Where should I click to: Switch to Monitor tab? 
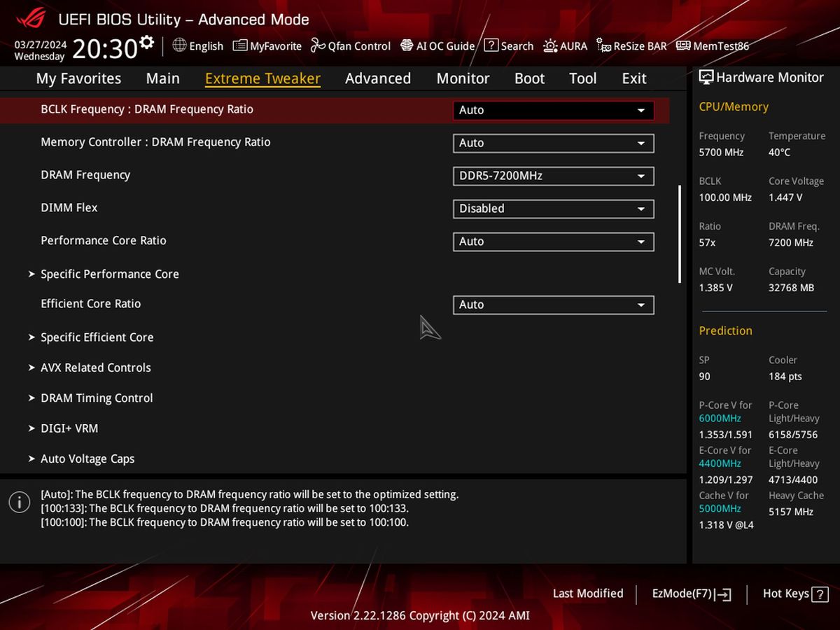(463, 78)
